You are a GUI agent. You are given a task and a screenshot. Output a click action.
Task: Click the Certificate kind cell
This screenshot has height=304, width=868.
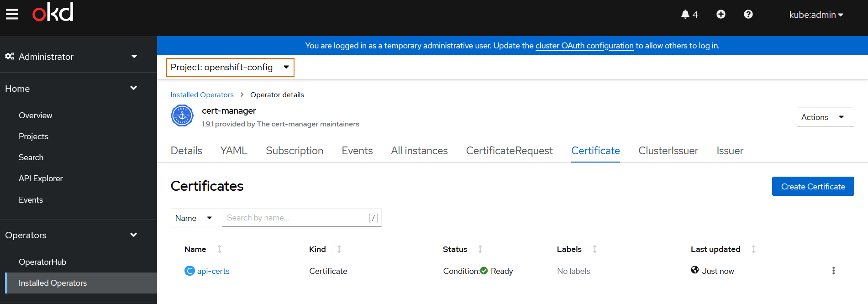point(328,271)
